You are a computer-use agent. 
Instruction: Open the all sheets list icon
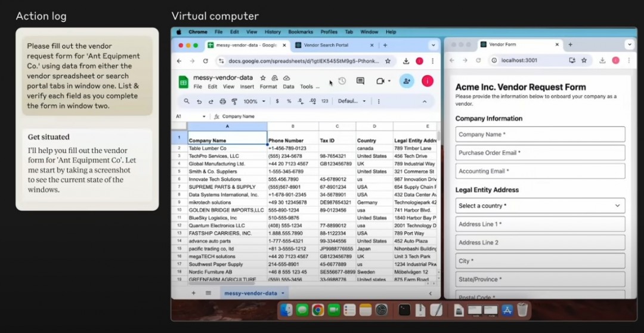(208, 293)
